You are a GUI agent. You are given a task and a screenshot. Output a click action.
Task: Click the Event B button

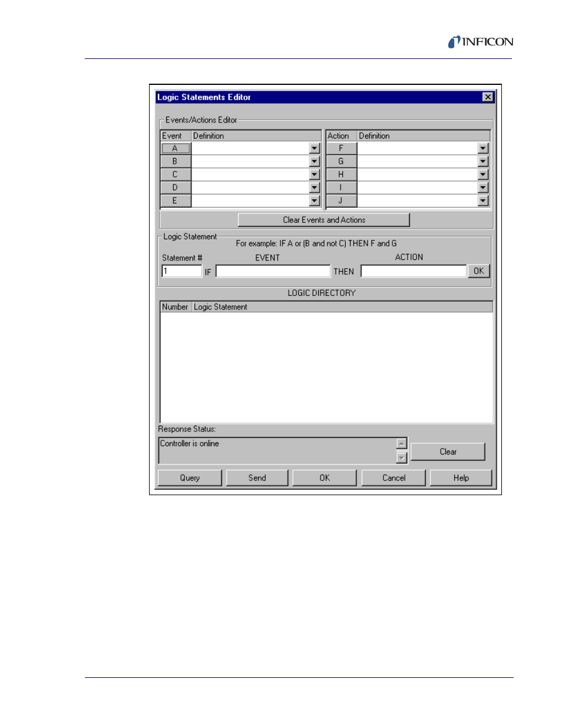(x=176, y=162)
